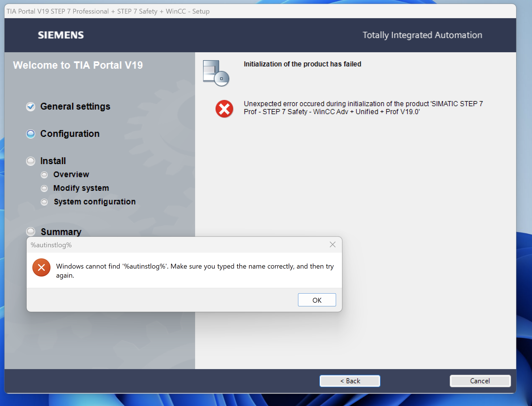532x406 pixels.
Task: Open the System configuration sub-step
Action: coord(95,202)
